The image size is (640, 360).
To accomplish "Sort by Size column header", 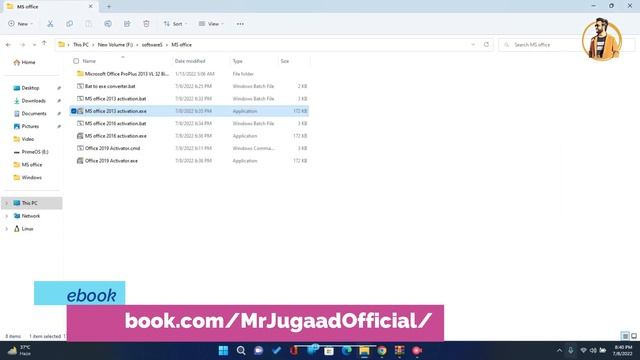I will tap(285, 61).
